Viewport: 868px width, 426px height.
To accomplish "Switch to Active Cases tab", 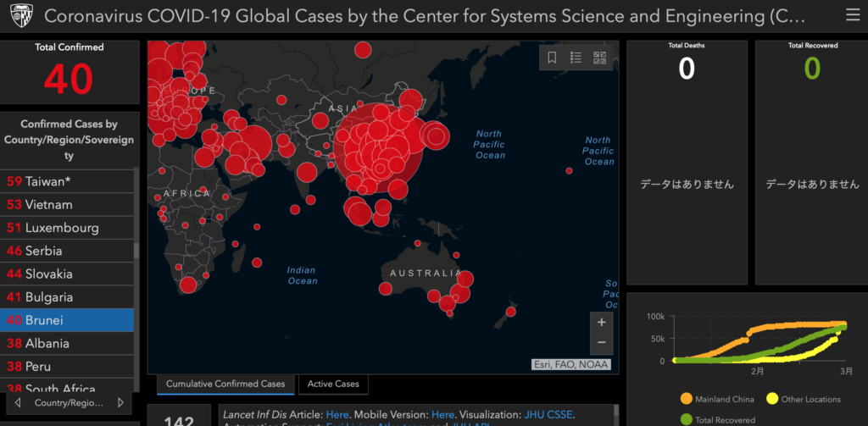I will pos(333,384).
